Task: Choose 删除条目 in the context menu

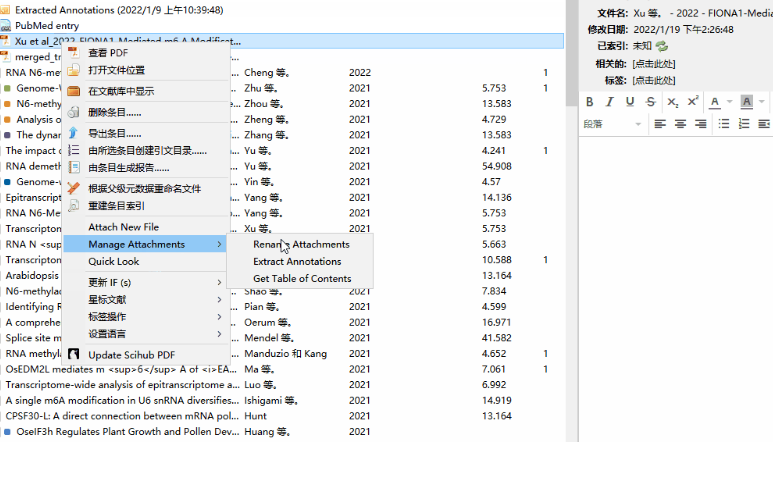Action: point(146,112)
